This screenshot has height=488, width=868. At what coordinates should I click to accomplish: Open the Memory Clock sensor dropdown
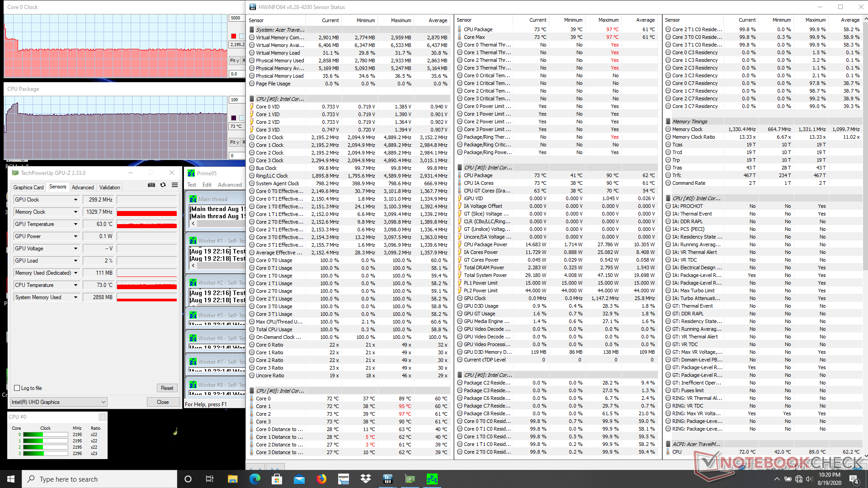(75, 212)
